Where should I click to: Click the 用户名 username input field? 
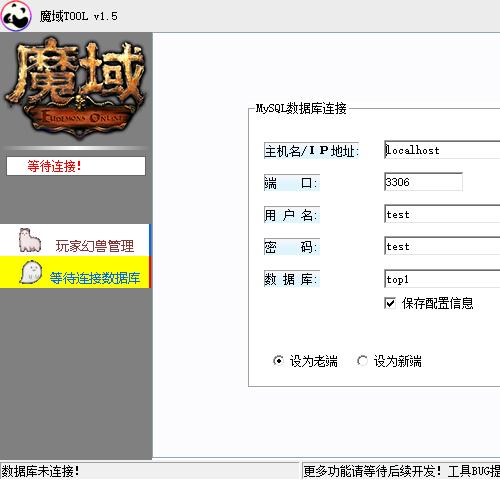pos(442,214)
